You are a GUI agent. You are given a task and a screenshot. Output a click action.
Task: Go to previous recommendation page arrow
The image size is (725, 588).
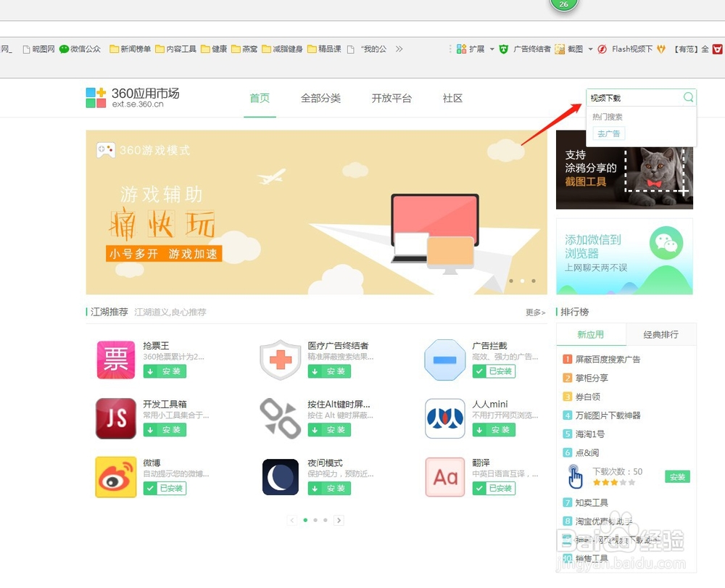click(x=291, y=521)
